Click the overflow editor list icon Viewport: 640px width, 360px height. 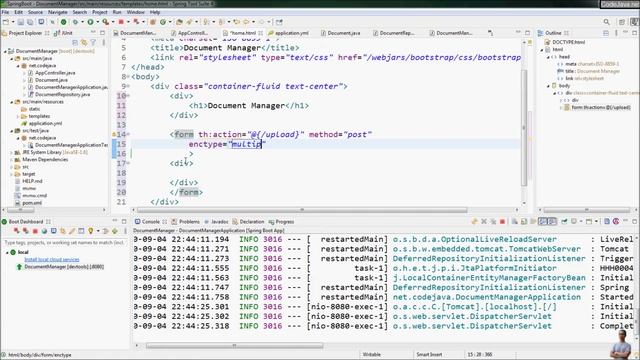(491, 33)
